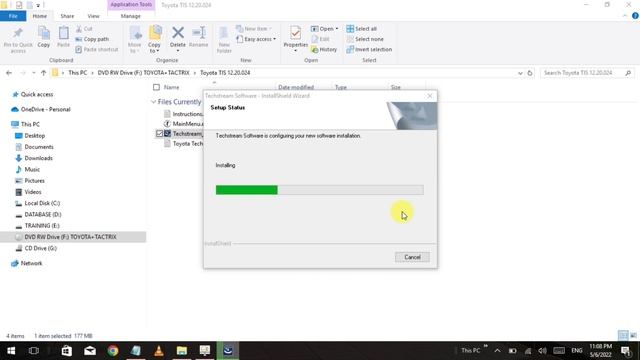Switch to the View ribbon tab
The image size is (640, 360).
click(93, 16)
